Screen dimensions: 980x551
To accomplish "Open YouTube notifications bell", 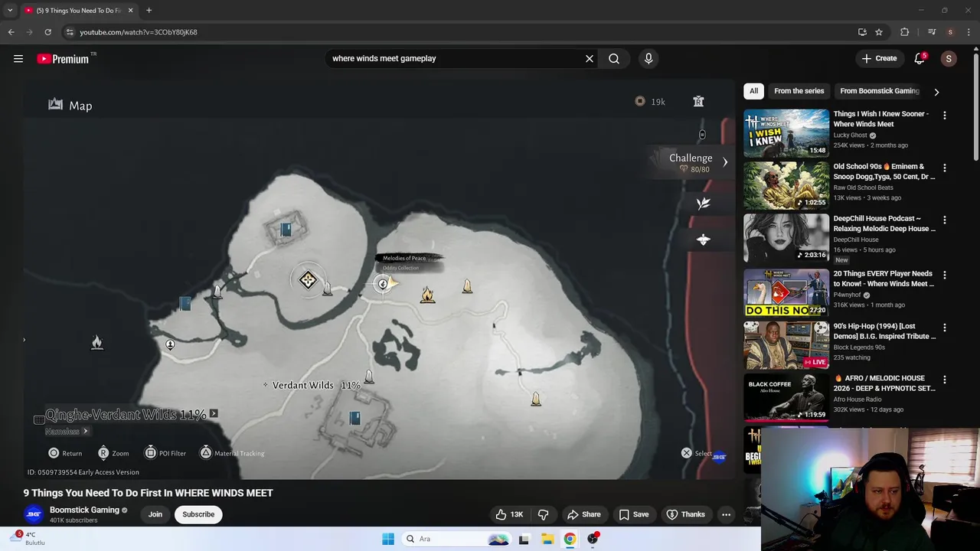I will (x=920, y=58).
